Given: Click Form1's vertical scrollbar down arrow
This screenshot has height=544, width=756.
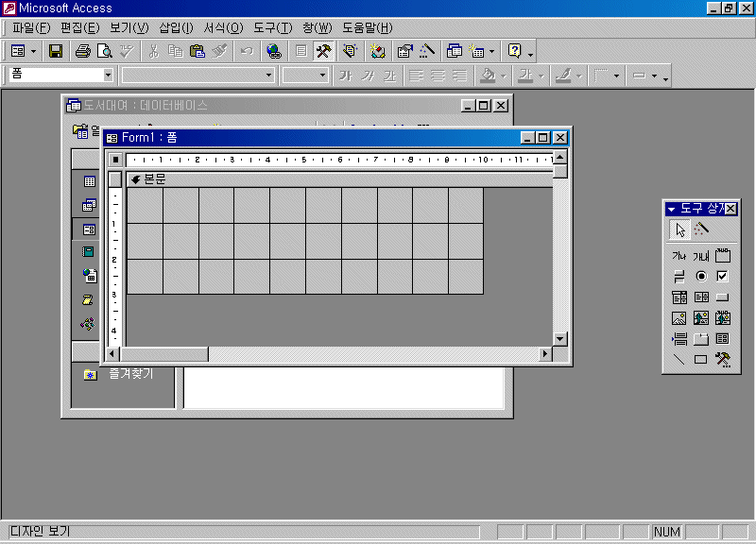Looking at the screenshot, I should pyautogui.click(x=559, y=339).
